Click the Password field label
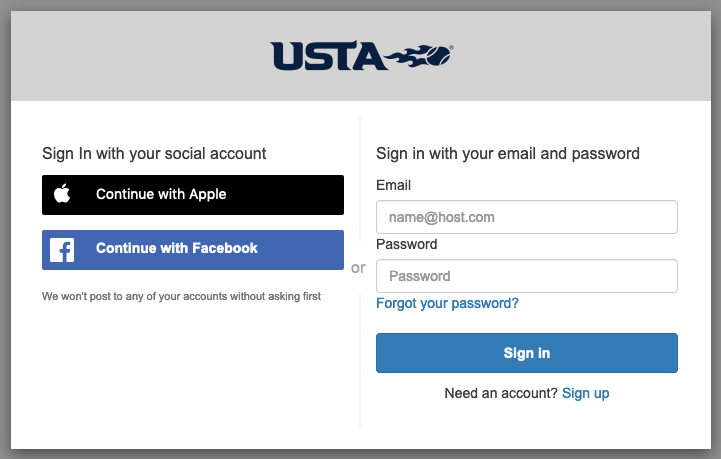721x459 pixels. point(406,243)
